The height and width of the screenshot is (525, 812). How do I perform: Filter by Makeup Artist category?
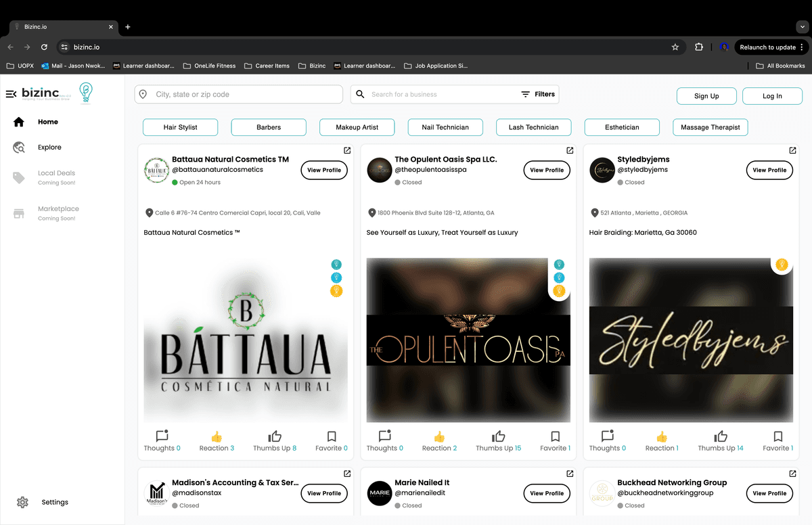click(357, 127)
